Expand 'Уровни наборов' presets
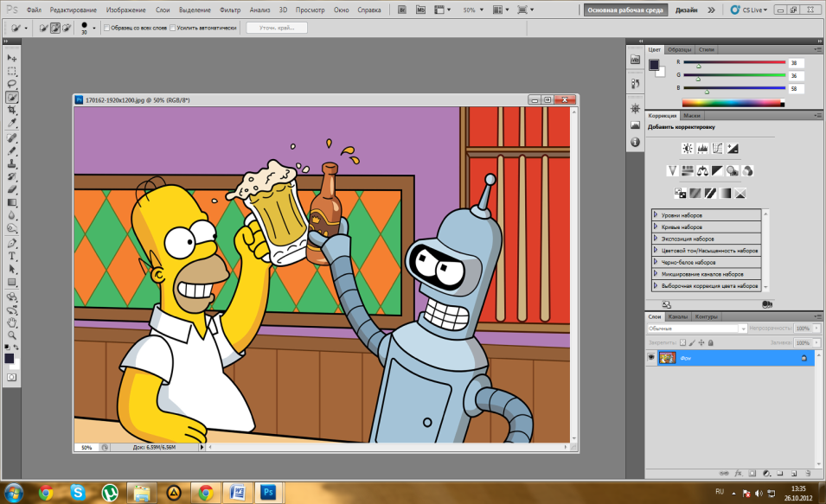The image size is (826, 504). (656, 214)
